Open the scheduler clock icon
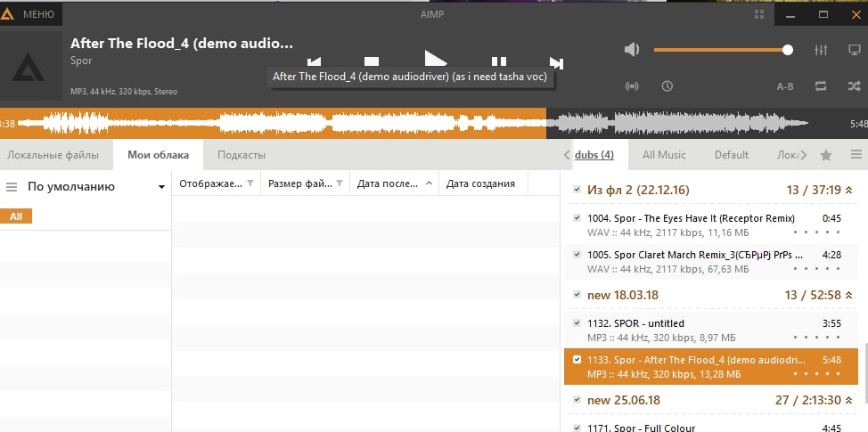This screenshot has width=868, height=432. pyautogui.click(x=667, y=86)
